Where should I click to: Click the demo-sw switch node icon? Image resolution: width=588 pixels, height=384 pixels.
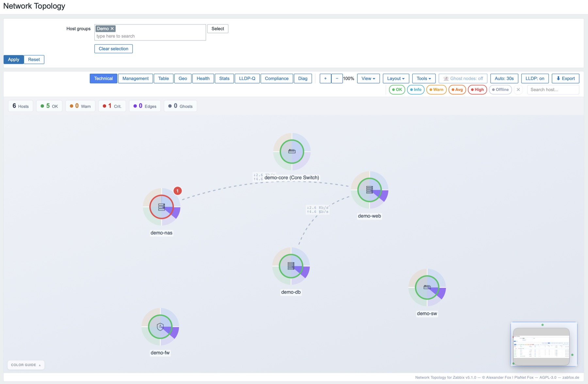point(427,287)
